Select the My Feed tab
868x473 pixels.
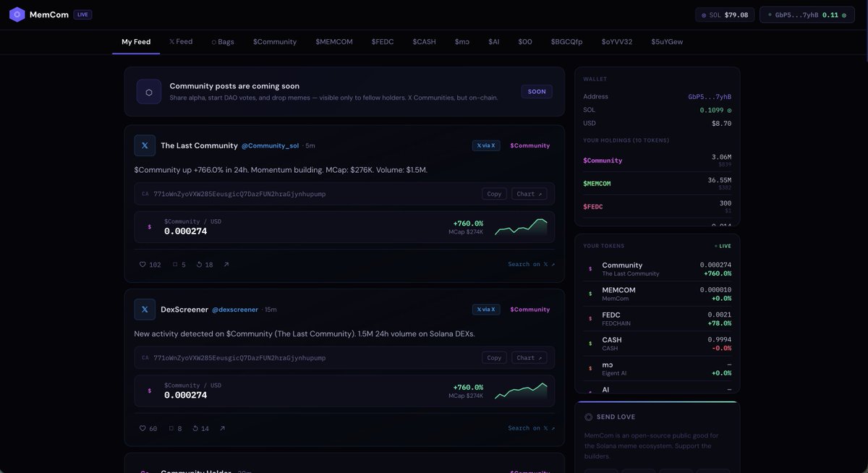point(136,42)
